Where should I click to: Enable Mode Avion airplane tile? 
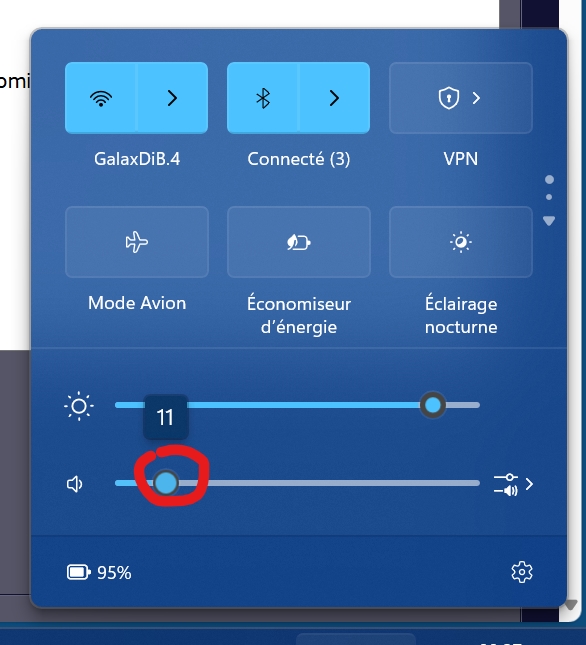click(x=137, y=242)
